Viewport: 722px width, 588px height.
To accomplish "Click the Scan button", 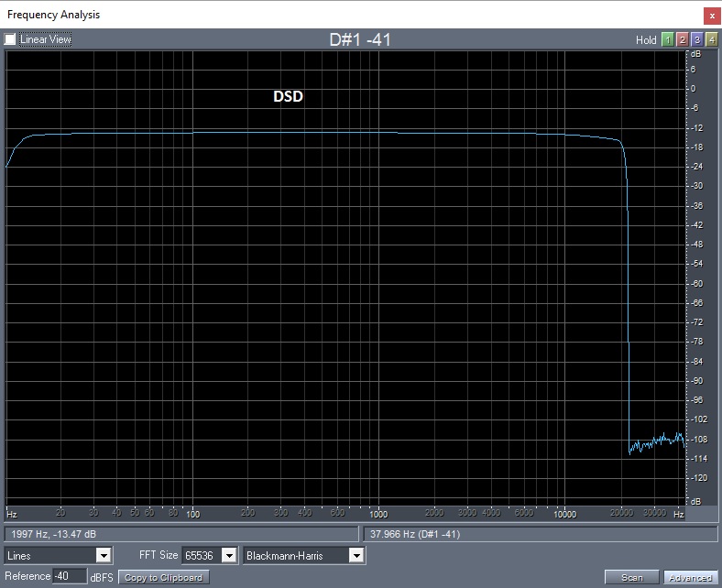I will click(x=632, y=577).
